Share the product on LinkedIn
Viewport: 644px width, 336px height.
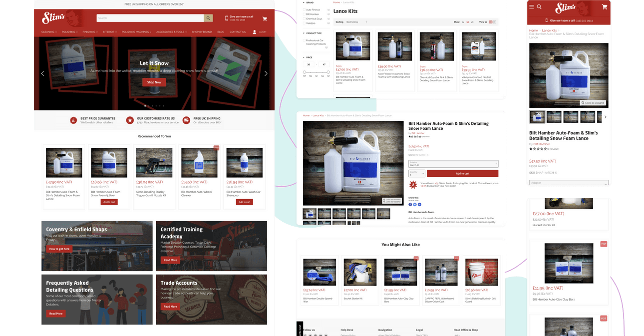[419, 204]
